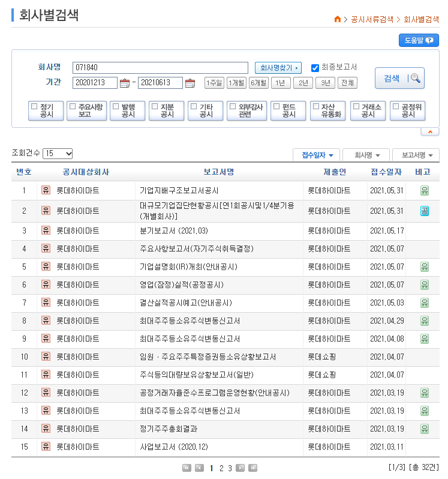Go to last page with double-right arrow
448x479 pixels.
coord(252,468)
